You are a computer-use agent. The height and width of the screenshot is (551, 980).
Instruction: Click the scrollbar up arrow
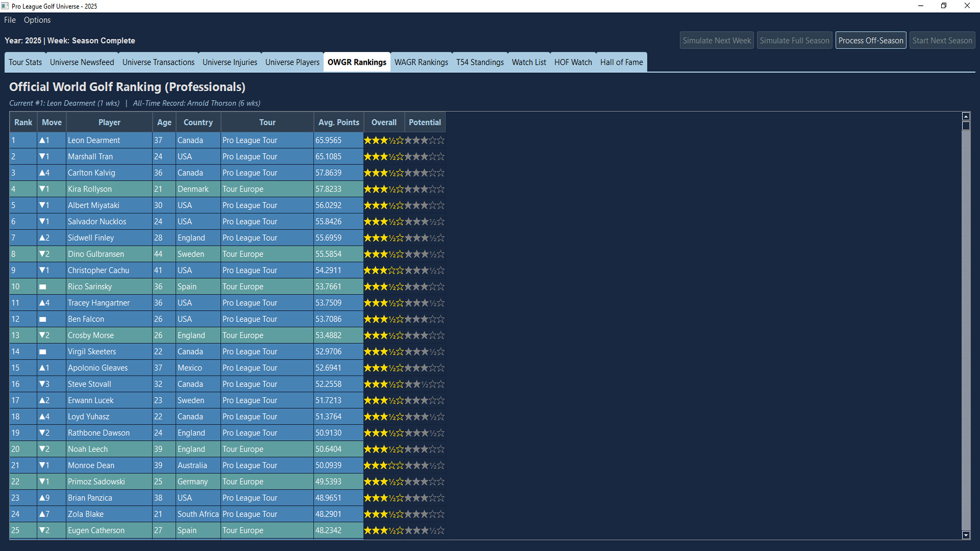pyautogui.click(x=966, y=116)
